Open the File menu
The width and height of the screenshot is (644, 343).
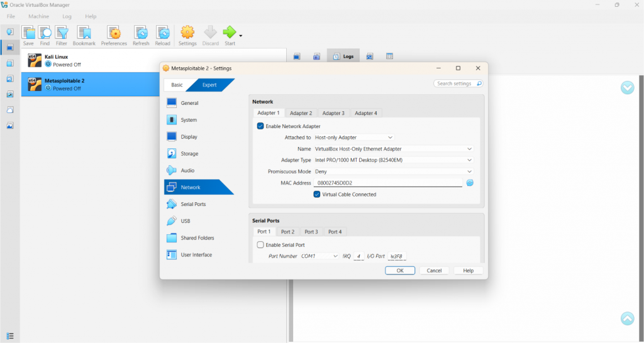point(11,16)
